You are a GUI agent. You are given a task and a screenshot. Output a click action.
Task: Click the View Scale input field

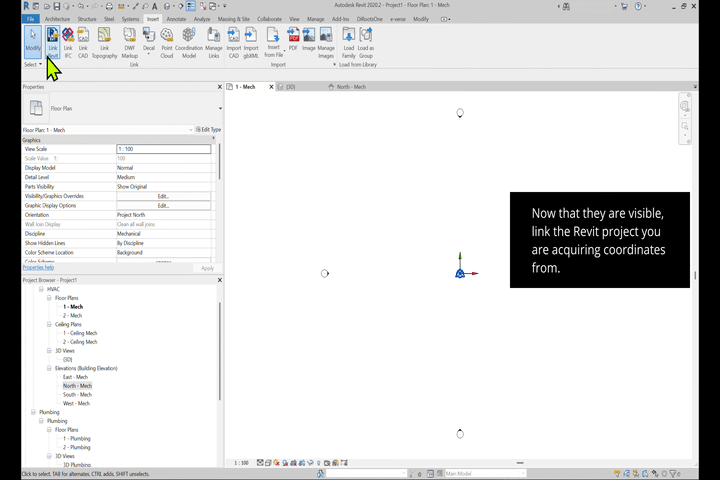click(x=163, y=149)
